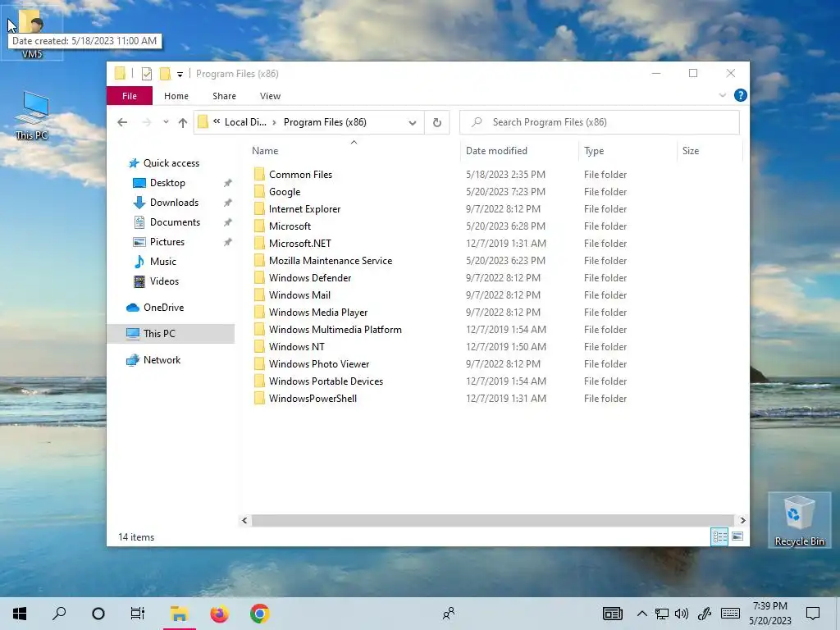This screenshot has width=840, height=630.
Task: Select the WindowsPowerShell folder name
Action: (x=313, y=398)
